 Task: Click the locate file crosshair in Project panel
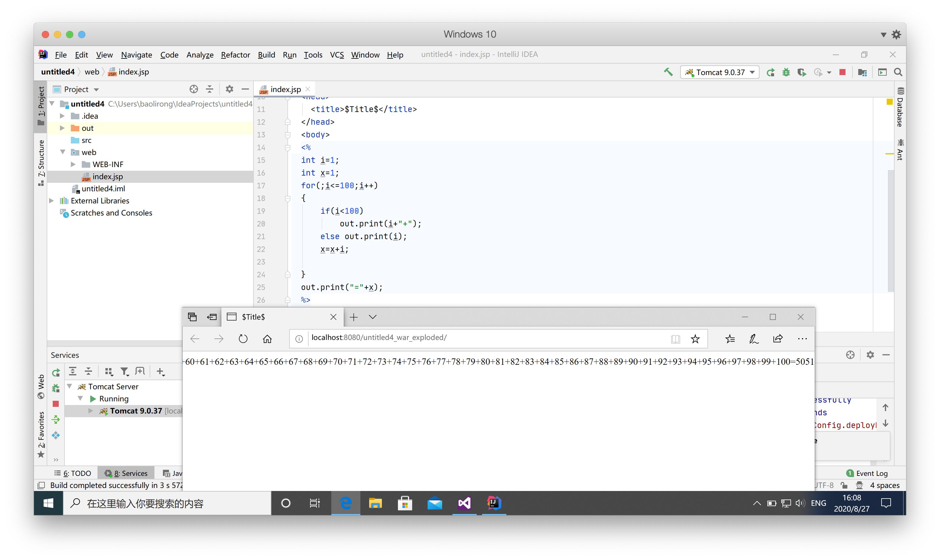(194, 89)
